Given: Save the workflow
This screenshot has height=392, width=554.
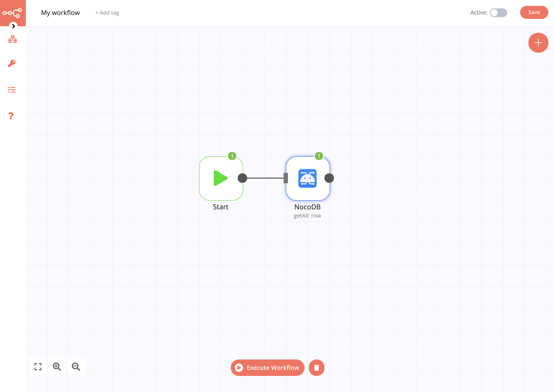Looking at the screenshot, I should coord(534,12).
